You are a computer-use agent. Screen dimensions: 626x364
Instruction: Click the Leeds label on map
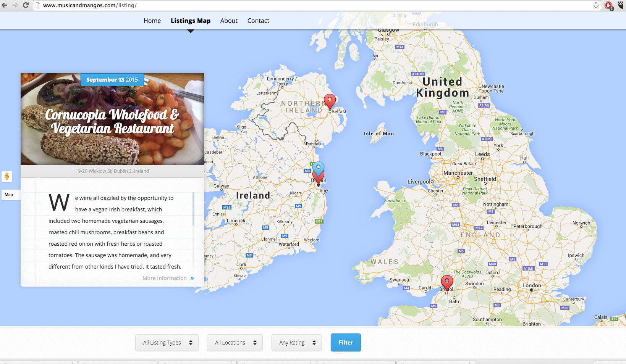click(482, 154)
